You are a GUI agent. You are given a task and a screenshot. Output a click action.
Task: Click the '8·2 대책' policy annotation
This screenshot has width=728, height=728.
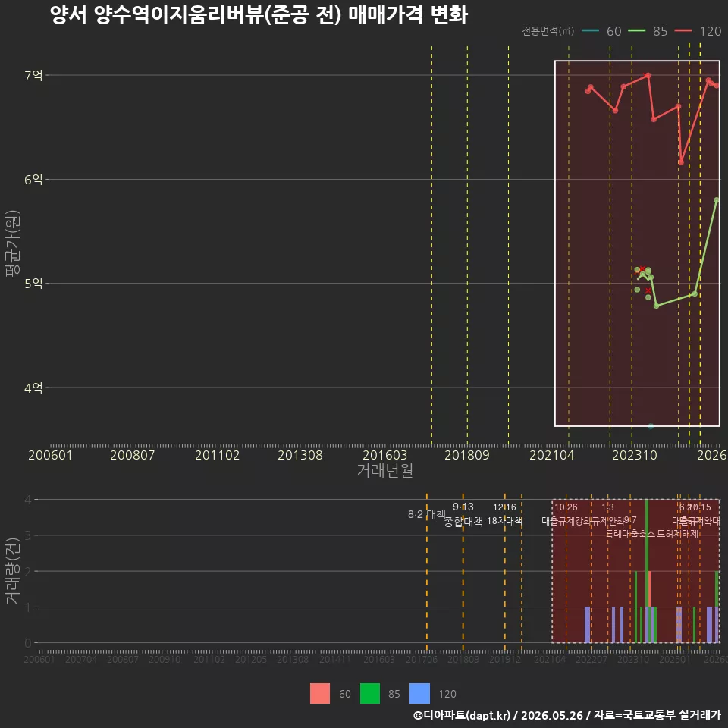(x=427, y=514)
